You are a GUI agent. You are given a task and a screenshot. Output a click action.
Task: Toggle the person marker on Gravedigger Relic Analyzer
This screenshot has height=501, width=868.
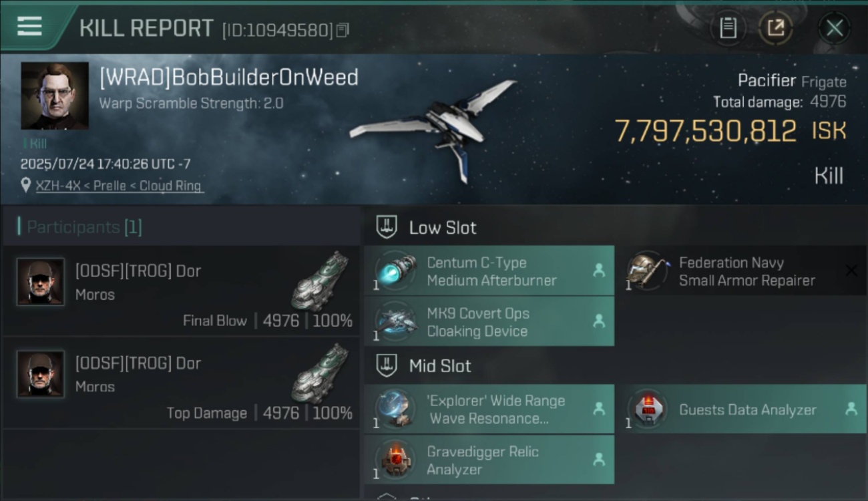point(599,460)
